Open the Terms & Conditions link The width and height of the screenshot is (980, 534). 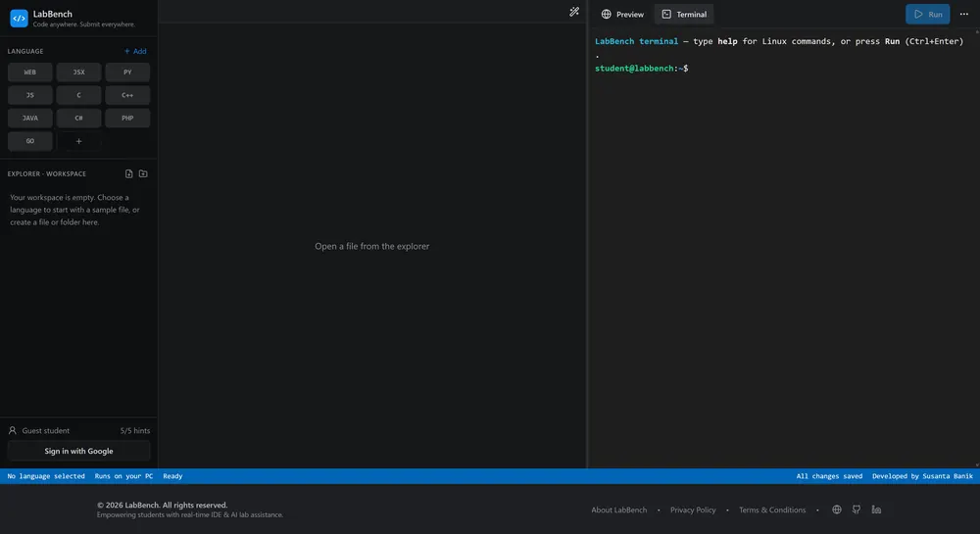(772, 510)
